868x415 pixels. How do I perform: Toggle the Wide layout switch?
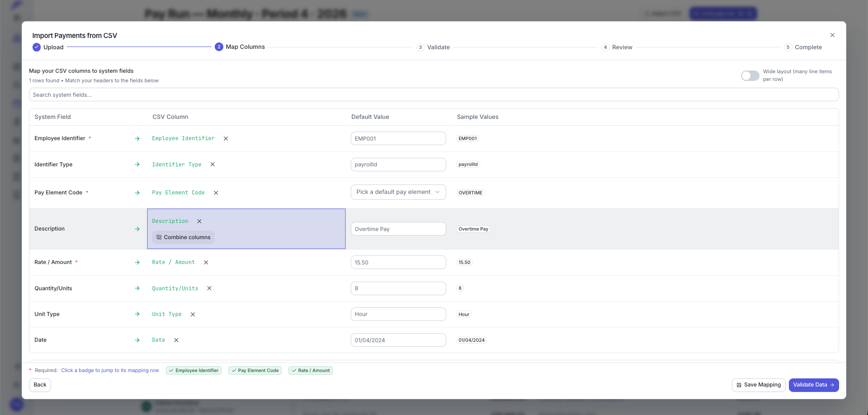[x=750, y=75]
